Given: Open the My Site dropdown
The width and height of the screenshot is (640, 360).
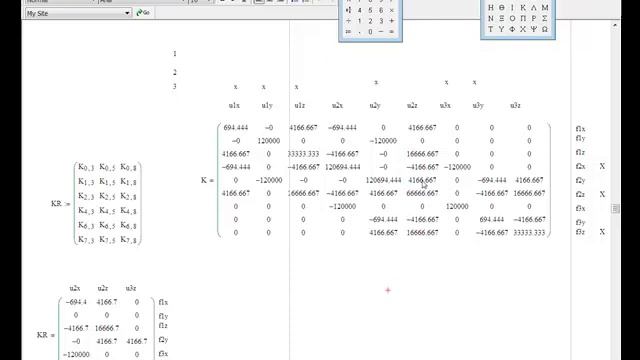Looking at the screenshot, I should pyautogui.click(x=127, y=13).
